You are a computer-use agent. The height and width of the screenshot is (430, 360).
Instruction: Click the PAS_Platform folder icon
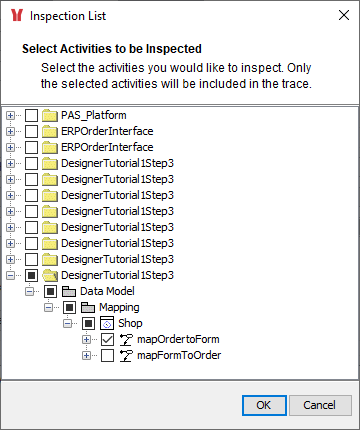click(x=50, y=115)
